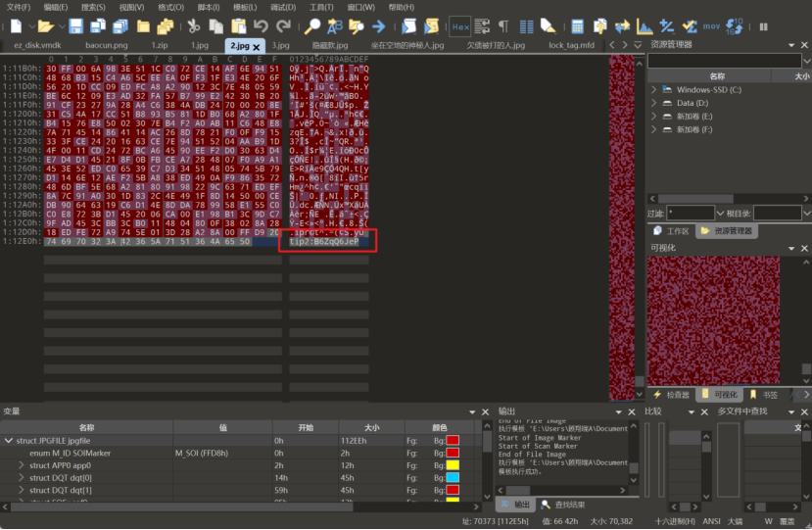Click the Cut scissors icon
This screenshot has height=530, width=812.
click(193, 26)
